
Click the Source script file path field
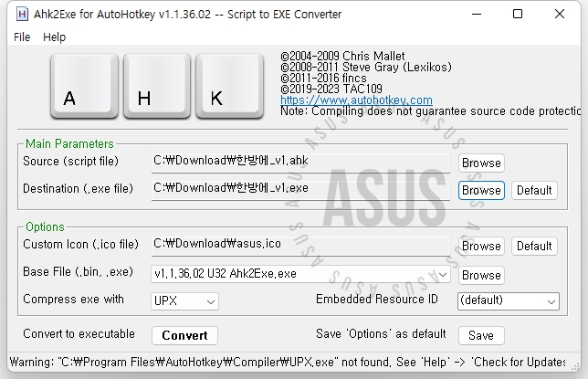[x=300, y=163]
